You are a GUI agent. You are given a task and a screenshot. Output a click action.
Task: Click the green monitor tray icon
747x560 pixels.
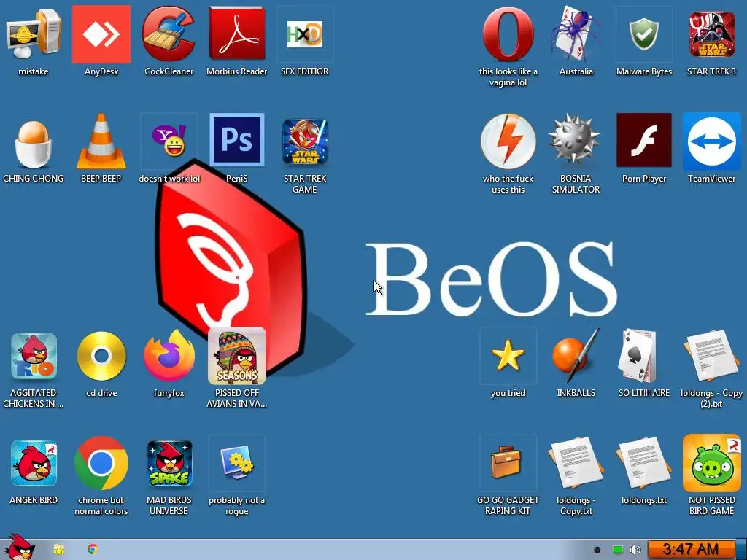(x=617, y=550)
